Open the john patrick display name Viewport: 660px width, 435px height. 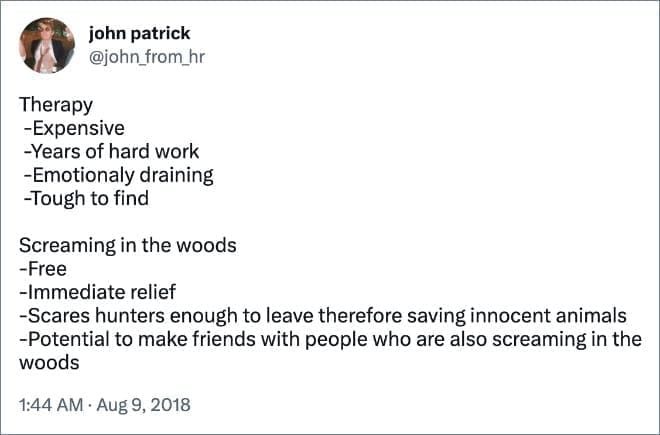(x=139, y=34)
